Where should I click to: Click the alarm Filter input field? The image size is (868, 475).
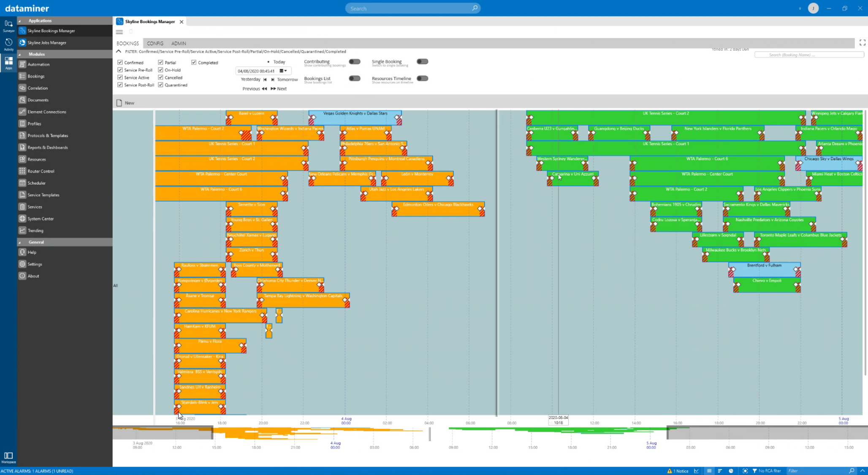click(x=817, y=471)
